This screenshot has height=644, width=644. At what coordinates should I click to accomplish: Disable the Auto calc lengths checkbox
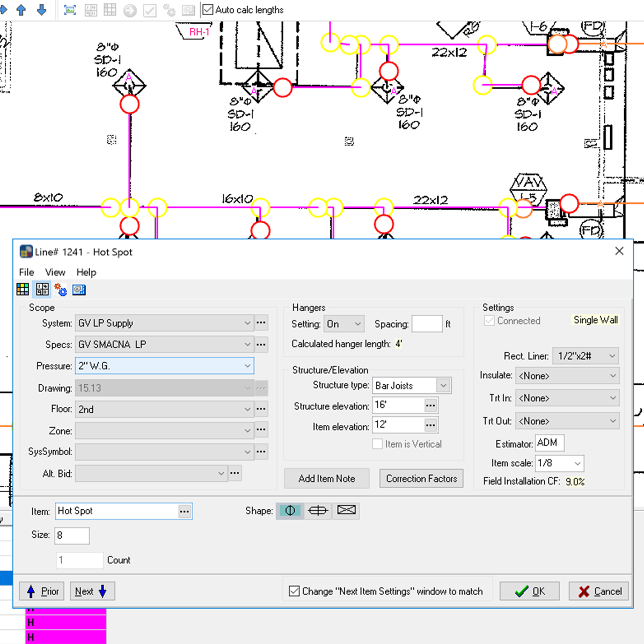(x=207, y=9)
